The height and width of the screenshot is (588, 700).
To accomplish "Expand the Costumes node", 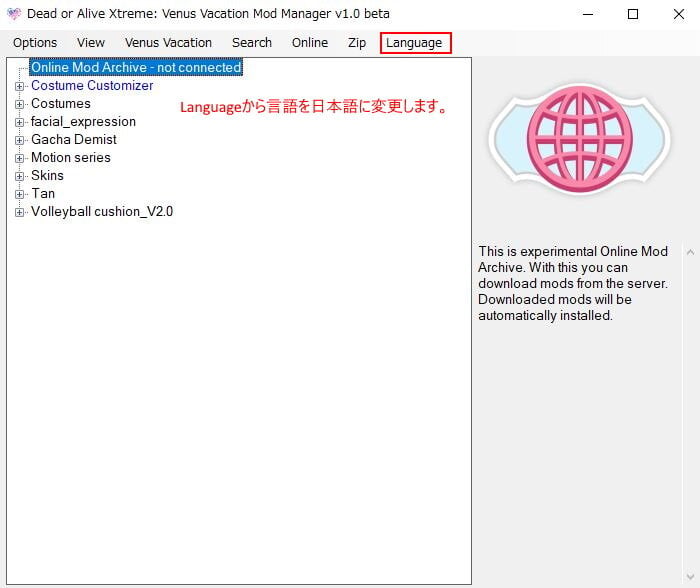I will coord(19,104).
